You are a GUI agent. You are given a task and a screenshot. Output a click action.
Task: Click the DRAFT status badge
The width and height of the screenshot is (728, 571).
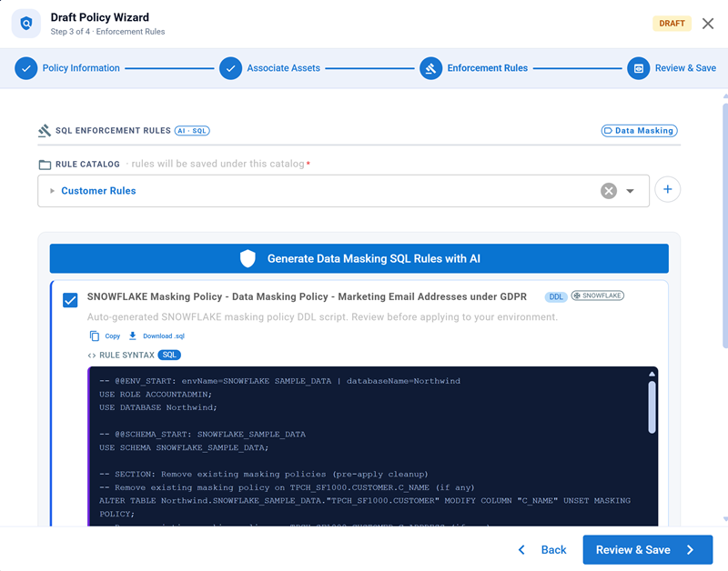pos(672,24)
